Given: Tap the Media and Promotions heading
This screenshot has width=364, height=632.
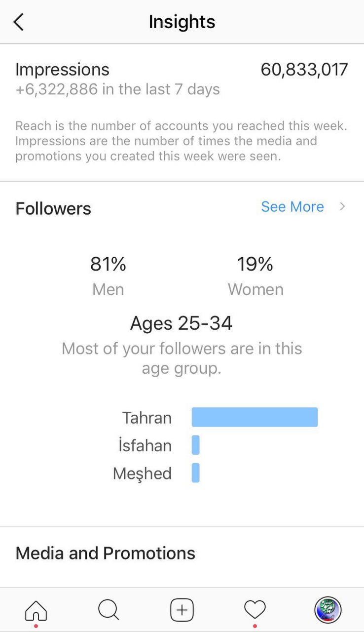Looking at the screenshot, I should [x=106, y=553].
